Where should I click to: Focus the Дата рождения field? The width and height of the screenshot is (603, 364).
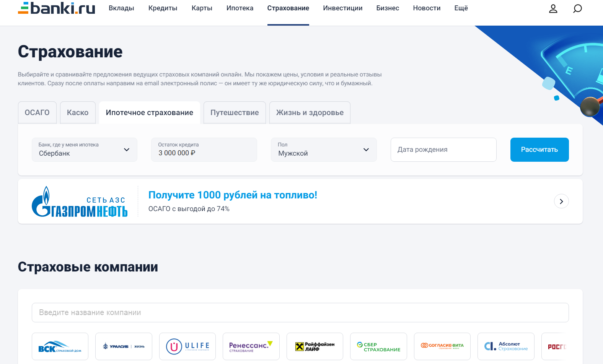click(x=443, y=149)
